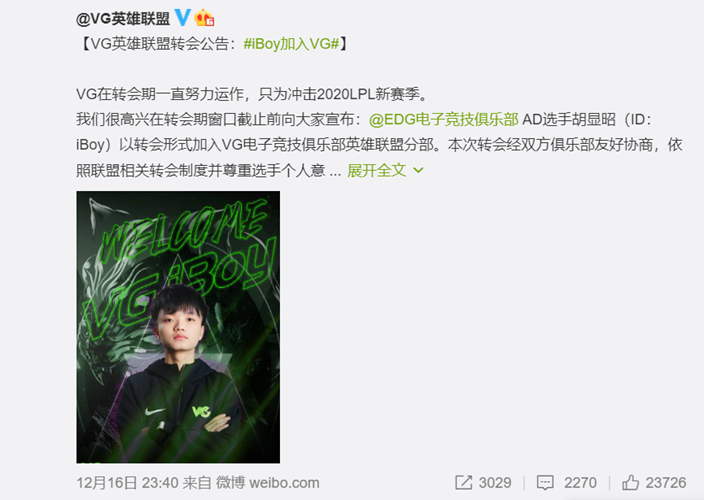Viewport: 704px width, 500px height.
Task: Click the blue verified V badge
Action: 182,18
